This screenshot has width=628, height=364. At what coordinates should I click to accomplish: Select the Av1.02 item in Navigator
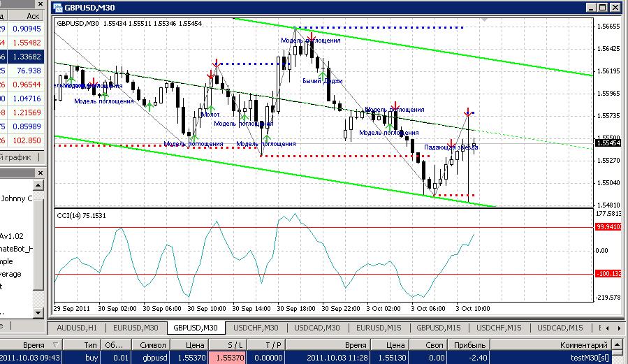coord(12,236)
